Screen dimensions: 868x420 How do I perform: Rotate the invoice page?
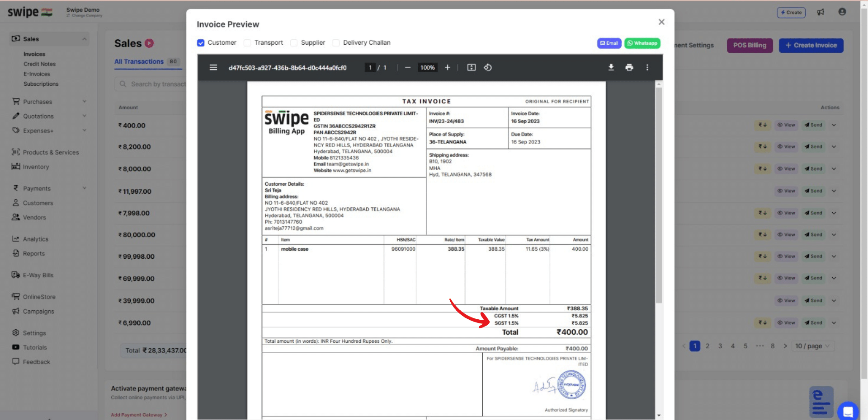pos(488,67)
